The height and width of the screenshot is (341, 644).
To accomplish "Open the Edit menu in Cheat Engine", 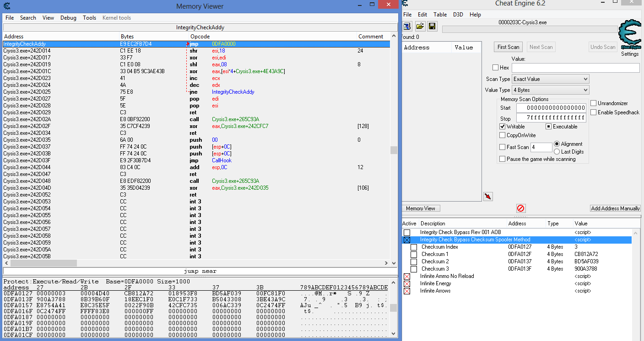I will [x=422, y=15].
